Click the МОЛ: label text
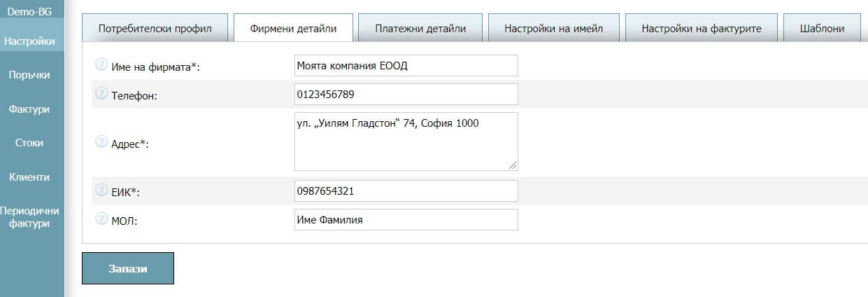Image resolution: width=868 pixels, height=297 pixels. click(x=125, y=220)
